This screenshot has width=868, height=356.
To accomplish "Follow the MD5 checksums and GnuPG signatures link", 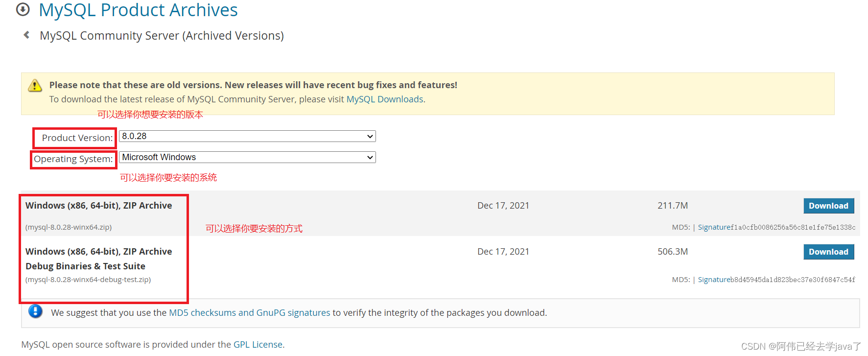I will 249,313.
